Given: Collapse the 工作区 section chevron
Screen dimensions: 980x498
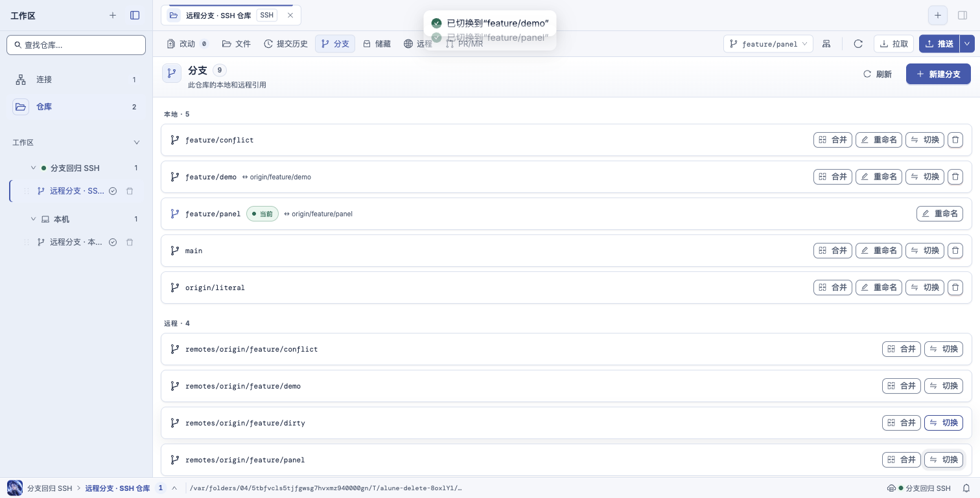Looking at the screenshot, I should (x=136, y=142).
